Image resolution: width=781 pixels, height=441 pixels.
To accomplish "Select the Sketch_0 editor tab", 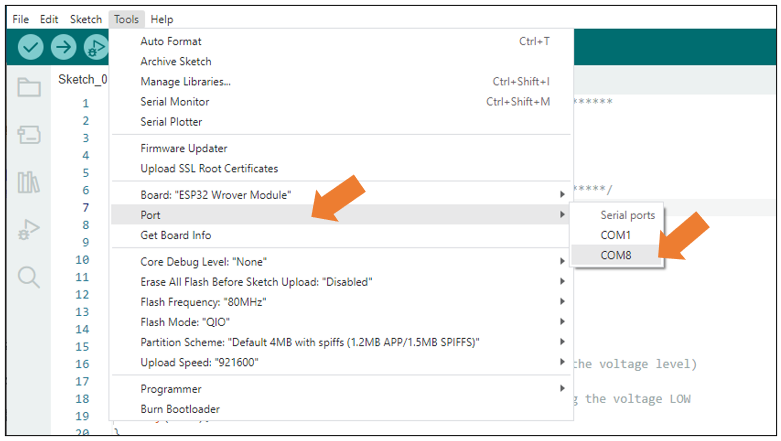I will (83, 79).
